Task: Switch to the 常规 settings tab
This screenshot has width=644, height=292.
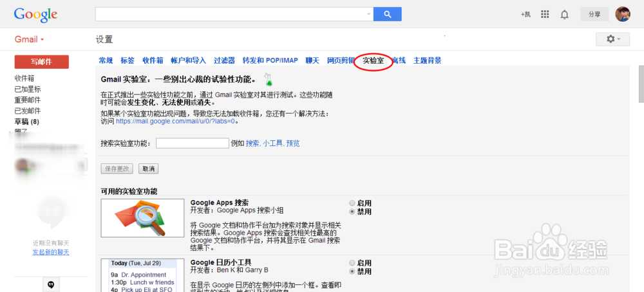Action: (106, 60)
